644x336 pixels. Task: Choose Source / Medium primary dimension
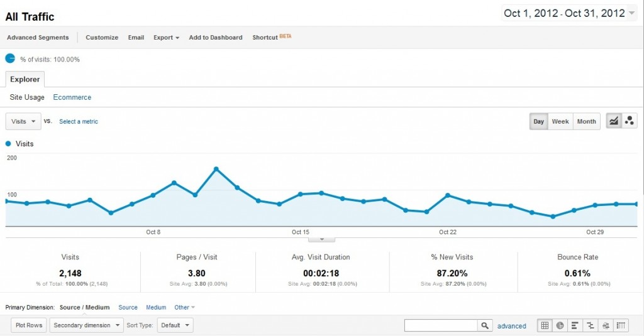tap(85, 307)
